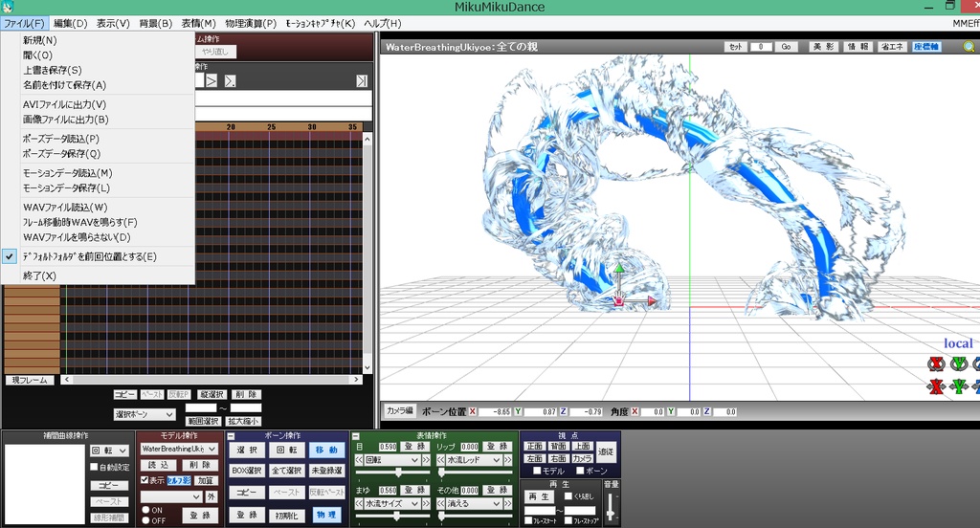Jump to next keyframe with the >. button

230,80
